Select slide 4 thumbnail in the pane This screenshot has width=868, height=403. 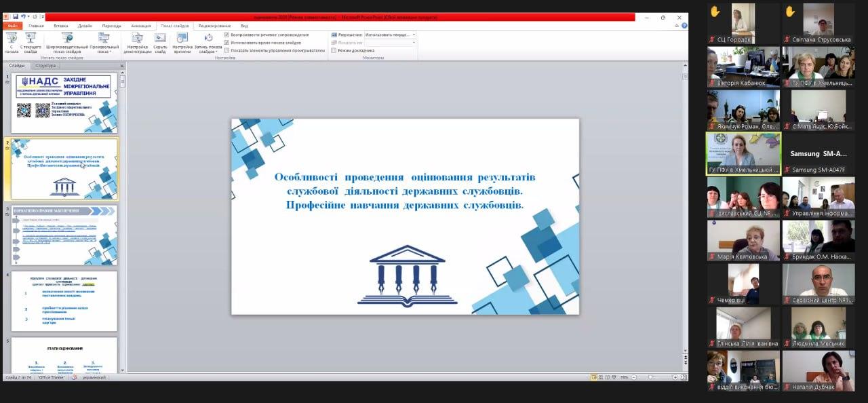click(65, 301)
